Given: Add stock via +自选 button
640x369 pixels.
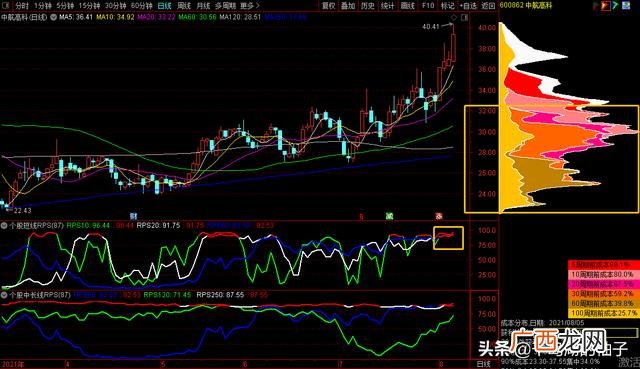Looking at the screenshot, I should [468, 6].
